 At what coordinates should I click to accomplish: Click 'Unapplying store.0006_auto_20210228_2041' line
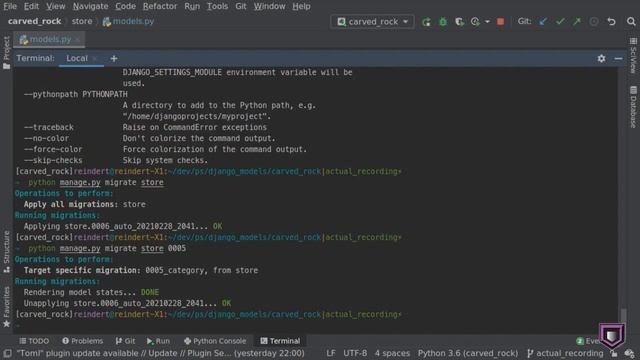127,303
